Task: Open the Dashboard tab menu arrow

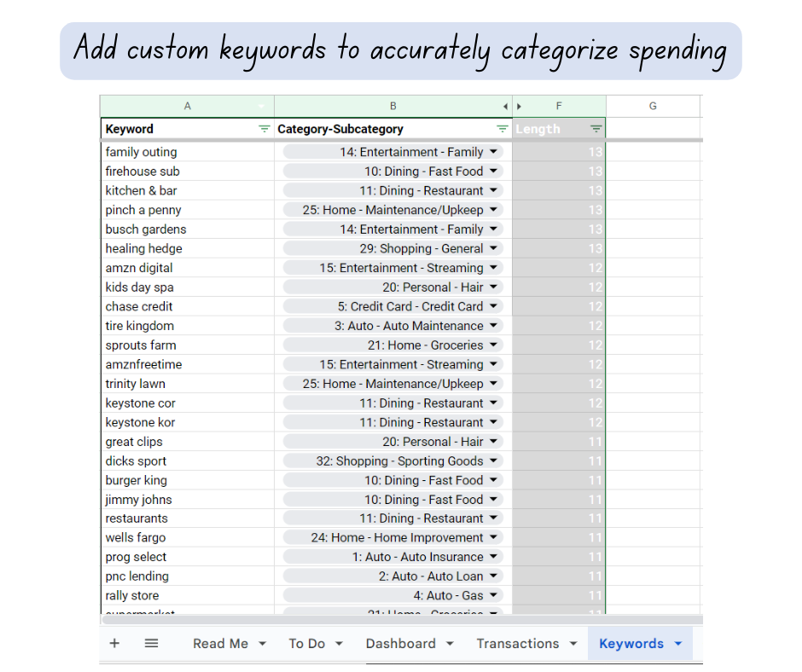Action: coord(450,644)
